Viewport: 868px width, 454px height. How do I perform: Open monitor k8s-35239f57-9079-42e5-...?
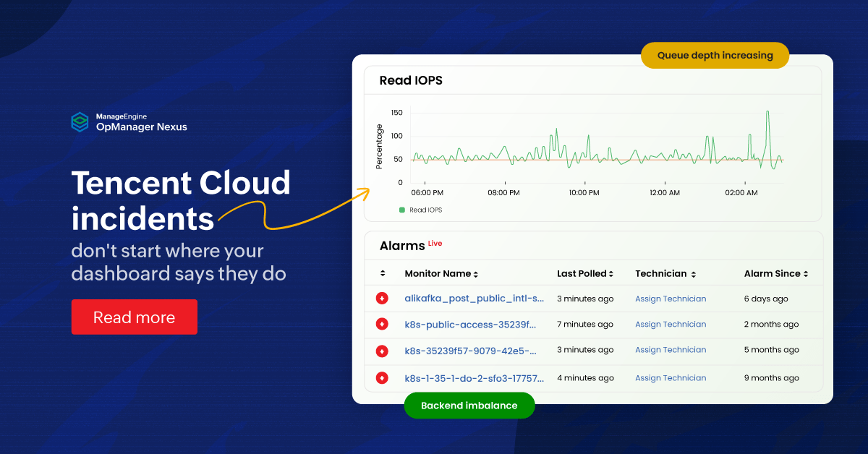[471, 351]
